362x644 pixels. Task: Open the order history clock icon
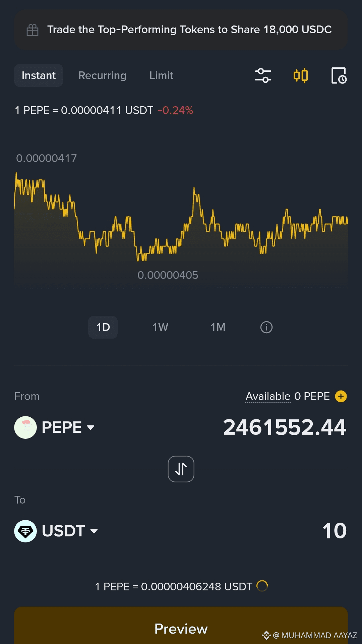coord(339,75)
